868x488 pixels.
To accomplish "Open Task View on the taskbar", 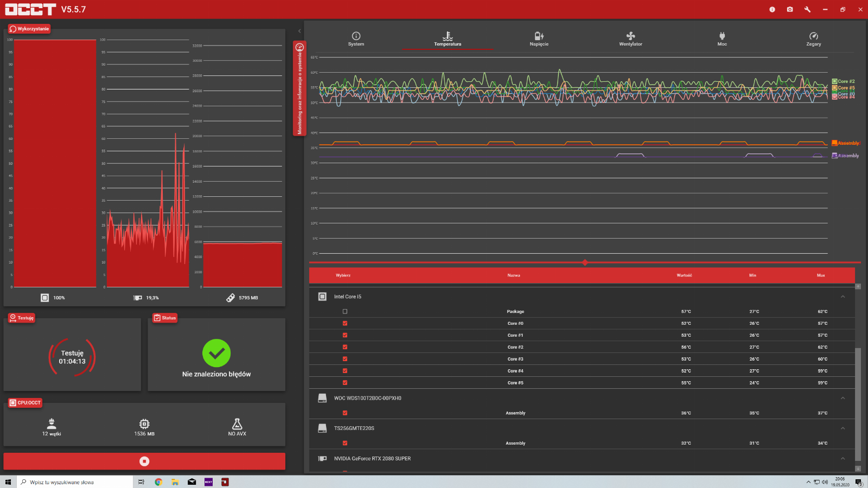I will point(141,482).
